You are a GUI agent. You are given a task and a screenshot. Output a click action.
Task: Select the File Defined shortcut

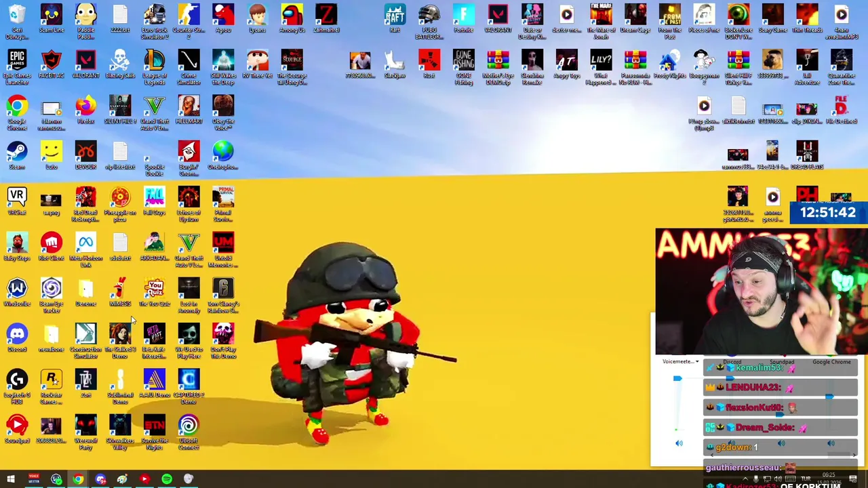pyautogui.click(x=841, y=110)
